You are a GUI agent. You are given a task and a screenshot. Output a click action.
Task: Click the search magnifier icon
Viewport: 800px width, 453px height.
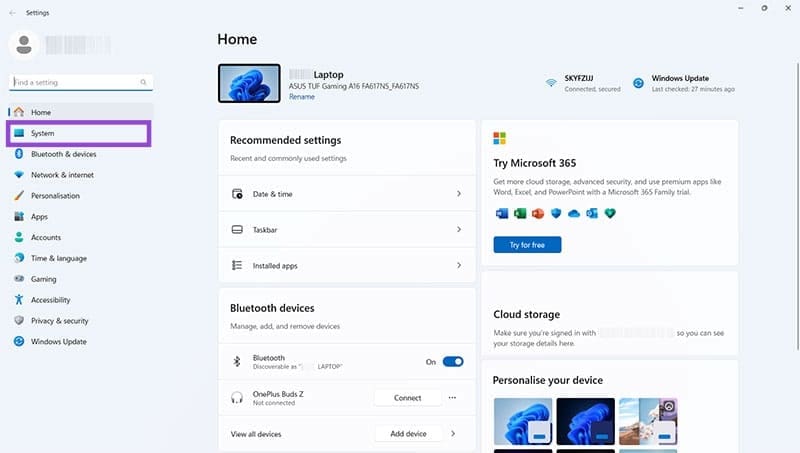pos(144,82)
